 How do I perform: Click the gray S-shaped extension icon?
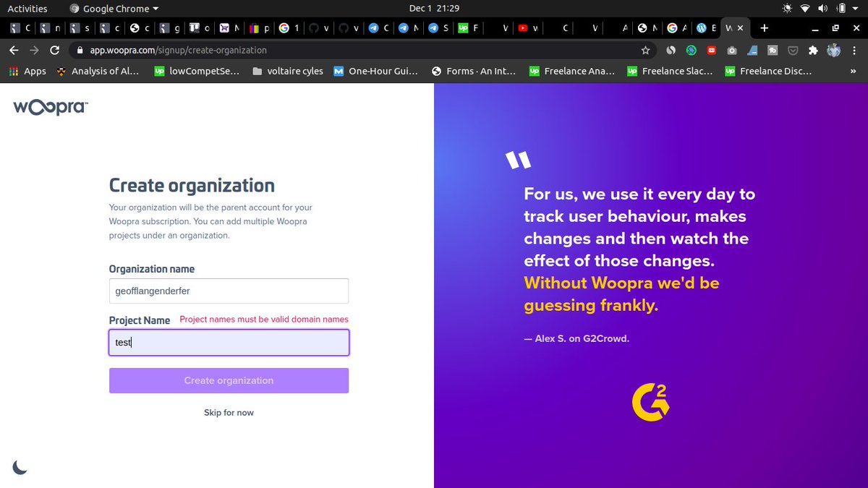tap(671, 51)
